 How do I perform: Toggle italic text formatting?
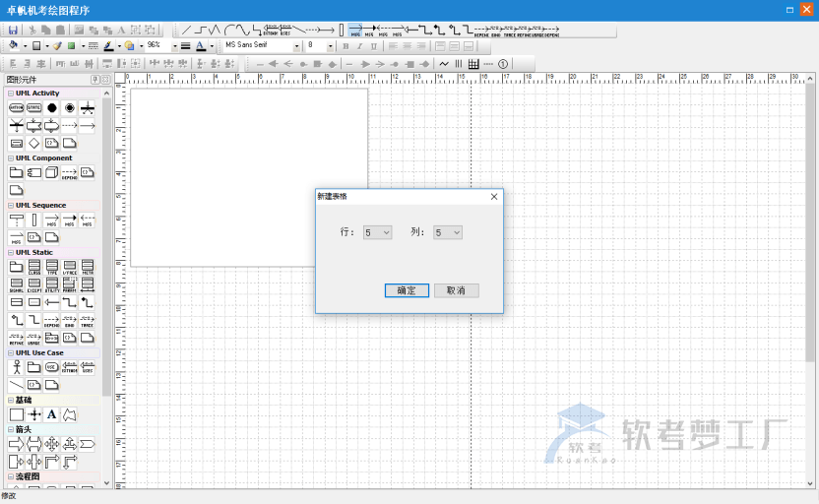coord(359,46)
